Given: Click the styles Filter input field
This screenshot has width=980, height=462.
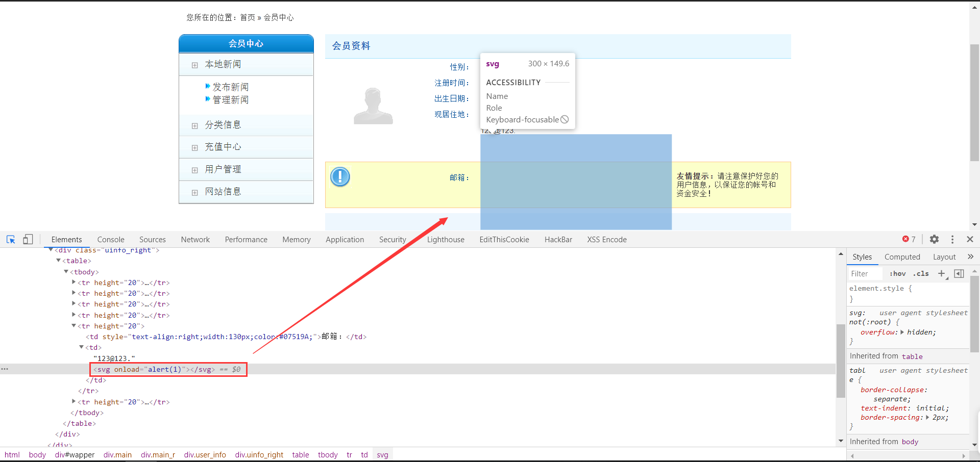Looking at the screenshot, I should (865, 274).
